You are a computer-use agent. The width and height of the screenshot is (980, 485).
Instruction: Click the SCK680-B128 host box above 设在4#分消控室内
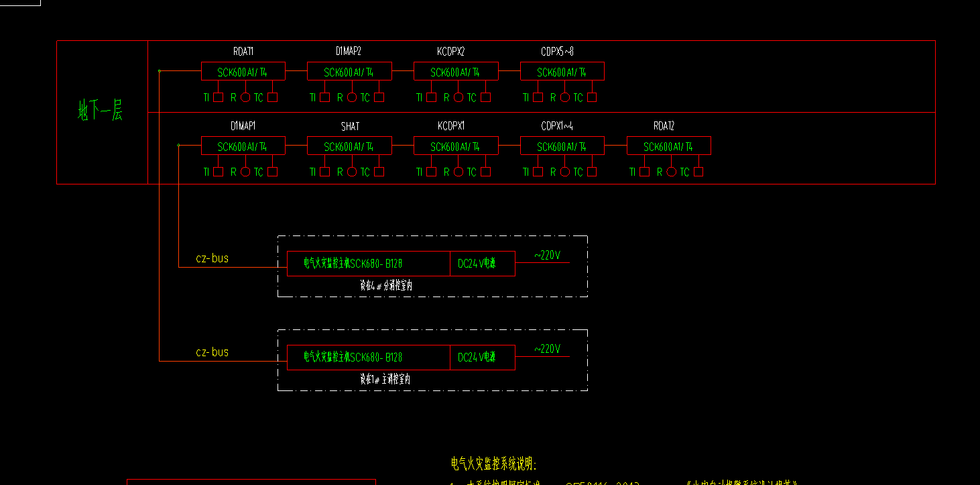pyautogui.click(x=368, y=264)
